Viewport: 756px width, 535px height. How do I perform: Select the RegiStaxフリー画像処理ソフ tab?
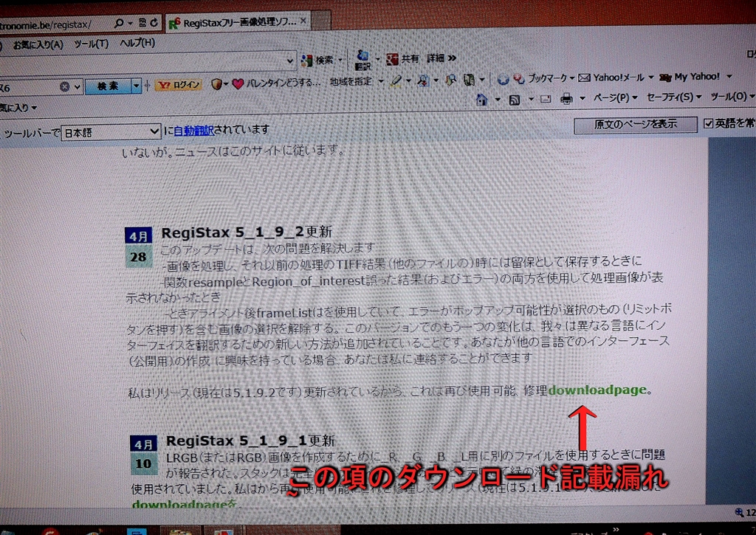tap(237, 22)
